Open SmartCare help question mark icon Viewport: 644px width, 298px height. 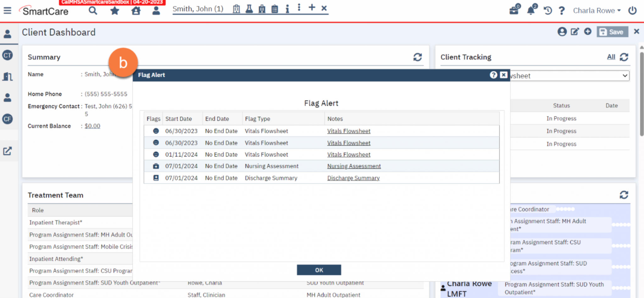562,10
